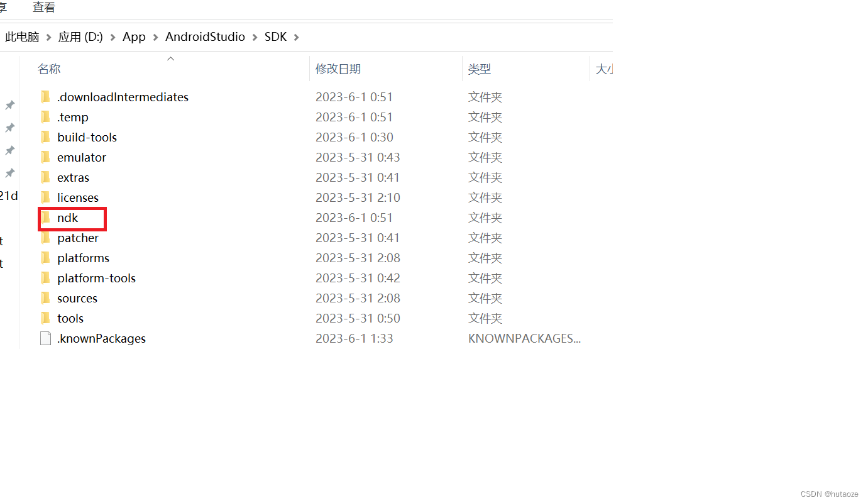This screenshot has height=503, width=868.
Task: Open the platform-tools folder icon
Action: coord(45,278)
